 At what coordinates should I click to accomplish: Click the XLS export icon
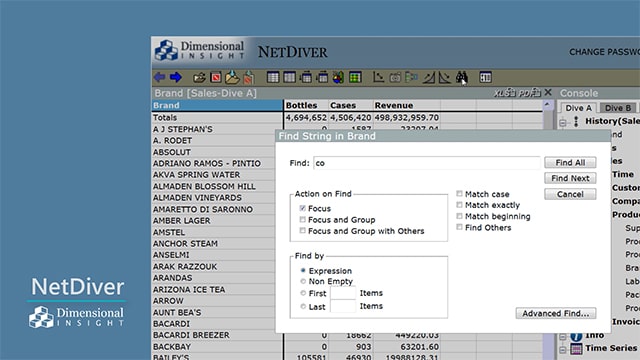coord(505,93)
